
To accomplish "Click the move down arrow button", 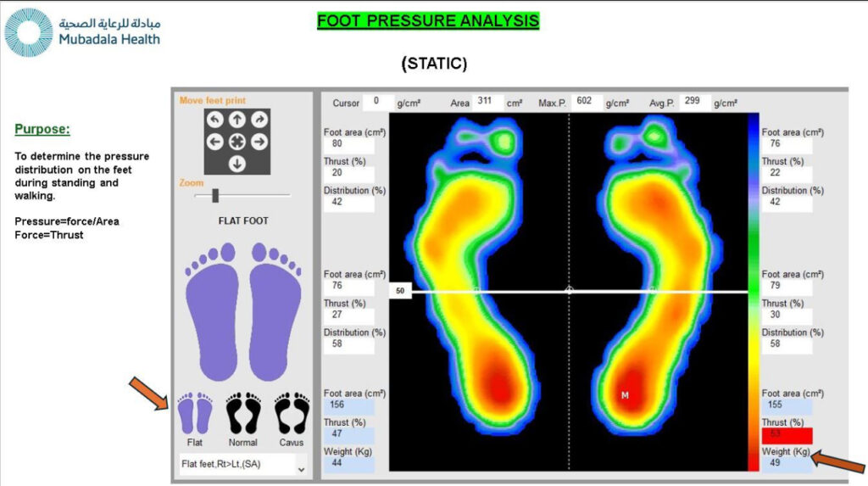I will 237,164.
